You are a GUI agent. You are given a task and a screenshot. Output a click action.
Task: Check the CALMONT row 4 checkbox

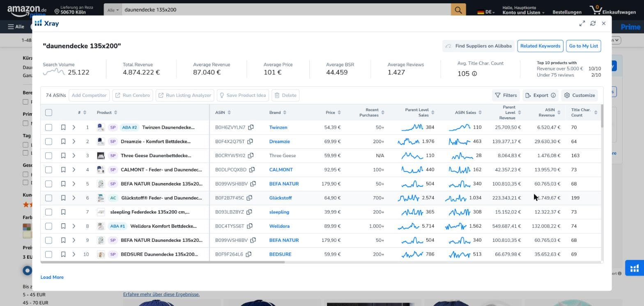(48, 169)
